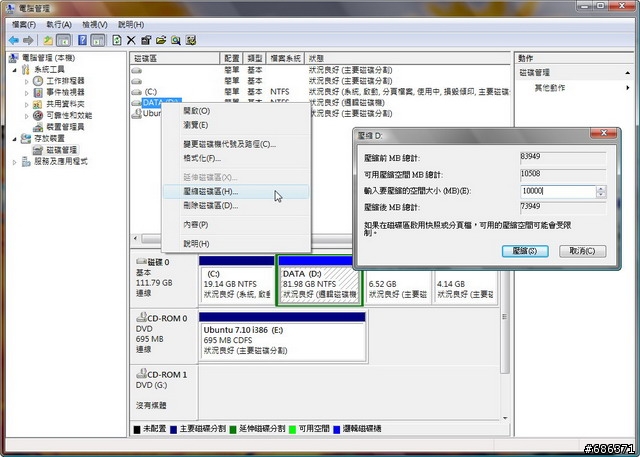The width and height of the screenshot is (640, 457).
Task: Click the last toolbar settings icon
Action: [191, 40]
